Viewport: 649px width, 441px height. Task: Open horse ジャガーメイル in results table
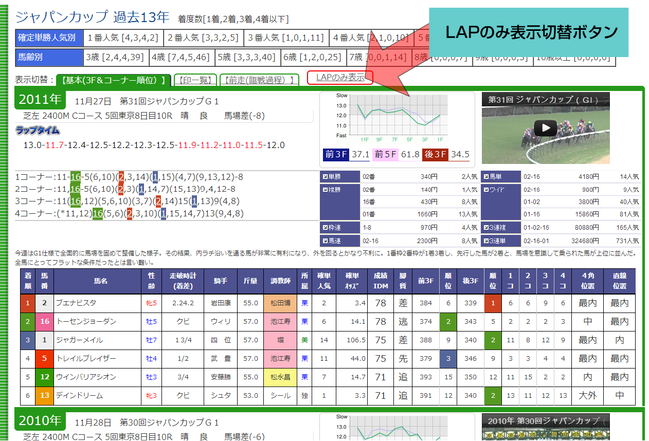(79, 340)
